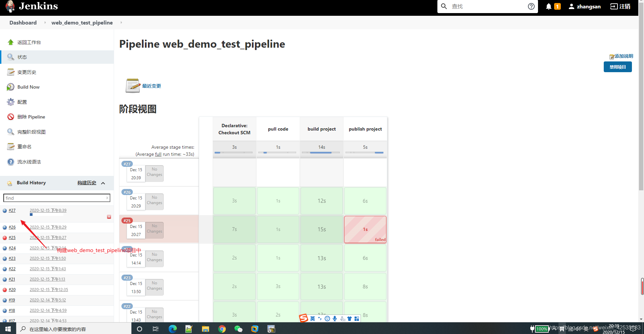Open build #19 in history
644x334 pixels.
12,300
